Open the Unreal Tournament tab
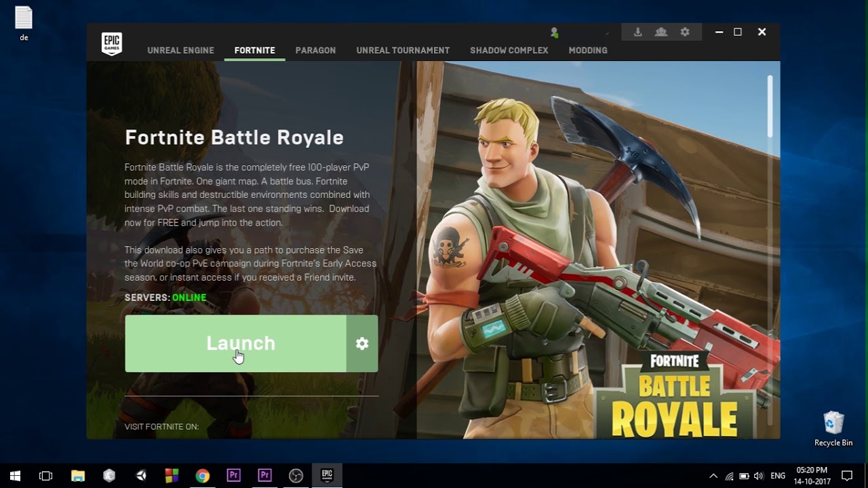Image resolution: width=868 pixels, height=488 pixels. [403, 50]
